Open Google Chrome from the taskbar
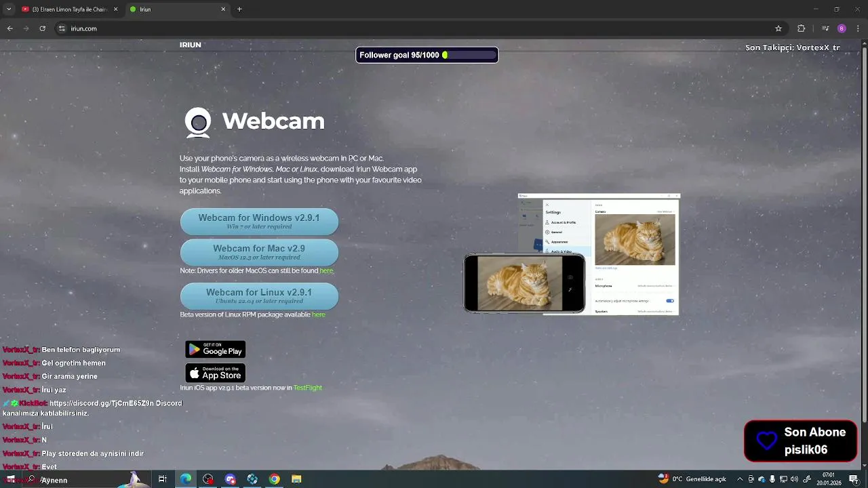Screen dimensions: 868x488 click(x=274, y=479)
